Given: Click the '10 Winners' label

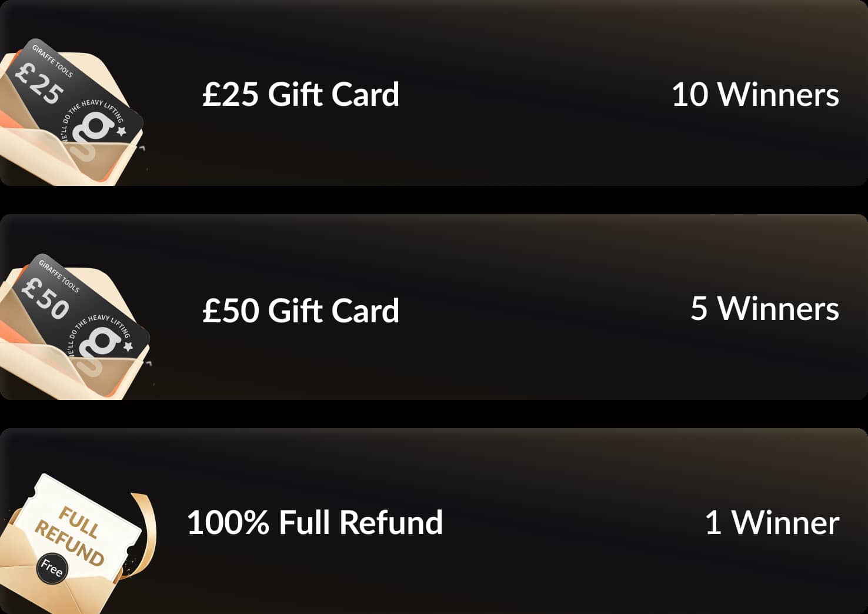Looking at the screenshot, I should (x=755, y=94).
